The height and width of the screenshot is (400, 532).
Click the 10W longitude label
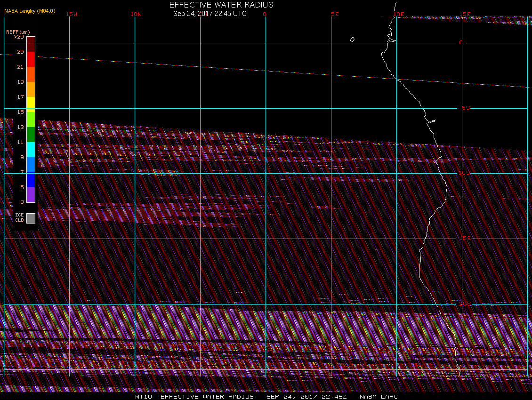(136, 14)
